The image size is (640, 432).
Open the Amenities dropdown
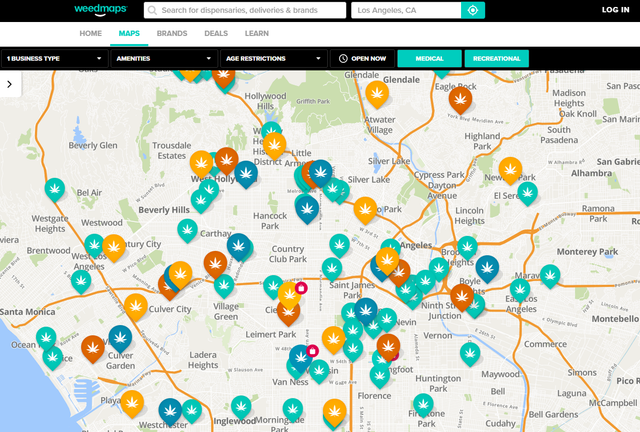(x=164, y=58)
